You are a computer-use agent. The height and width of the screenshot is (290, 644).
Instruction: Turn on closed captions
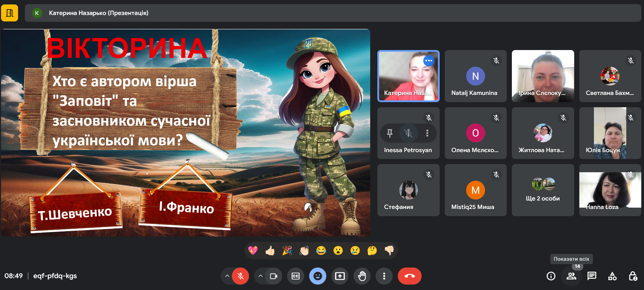(x=296, y=276)
